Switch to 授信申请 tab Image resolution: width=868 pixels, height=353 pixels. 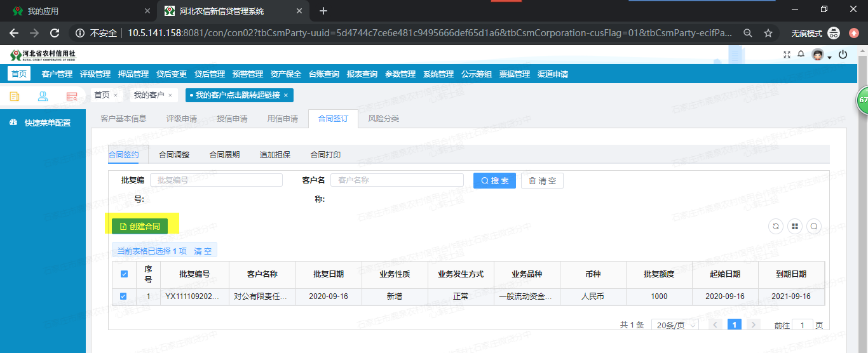(232, 119)
